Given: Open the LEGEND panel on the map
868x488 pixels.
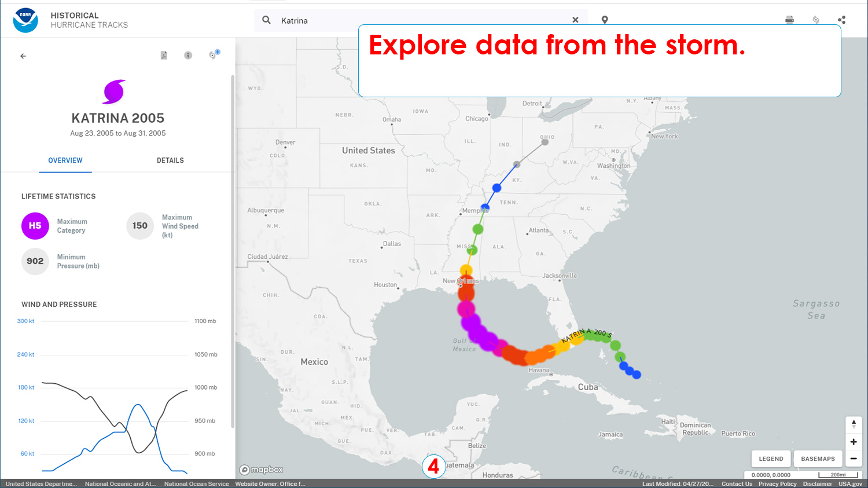Looking at the screenshot, I should tap(770, 458).
